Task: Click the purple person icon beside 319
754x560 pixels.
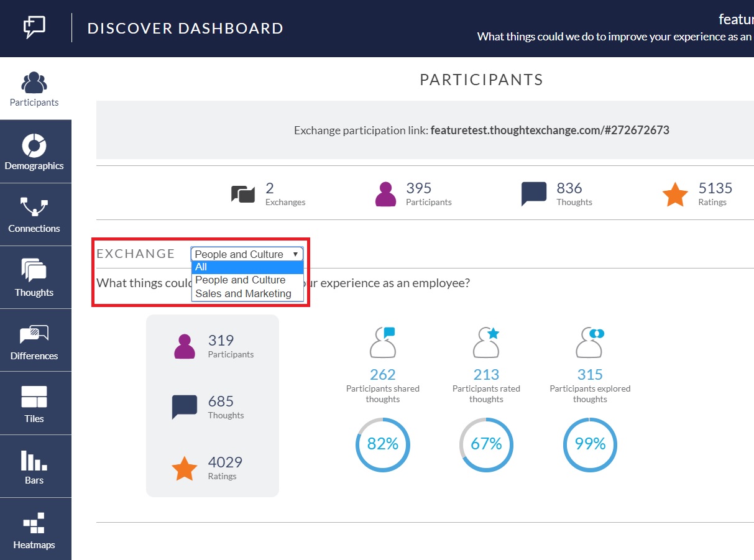Action: click(185, 346)
